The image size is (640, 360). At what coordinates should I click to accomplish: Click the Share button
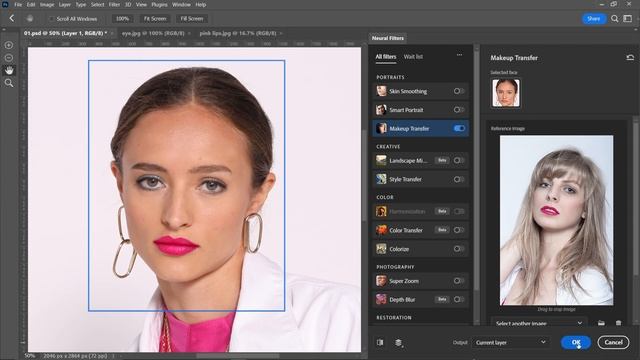[593, 19]
